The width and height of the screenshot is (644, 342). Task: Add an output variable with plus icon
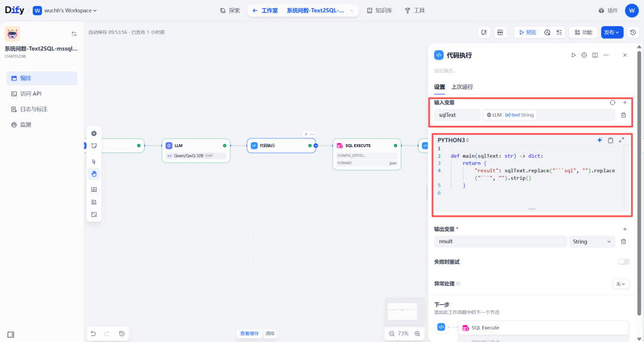625,229
